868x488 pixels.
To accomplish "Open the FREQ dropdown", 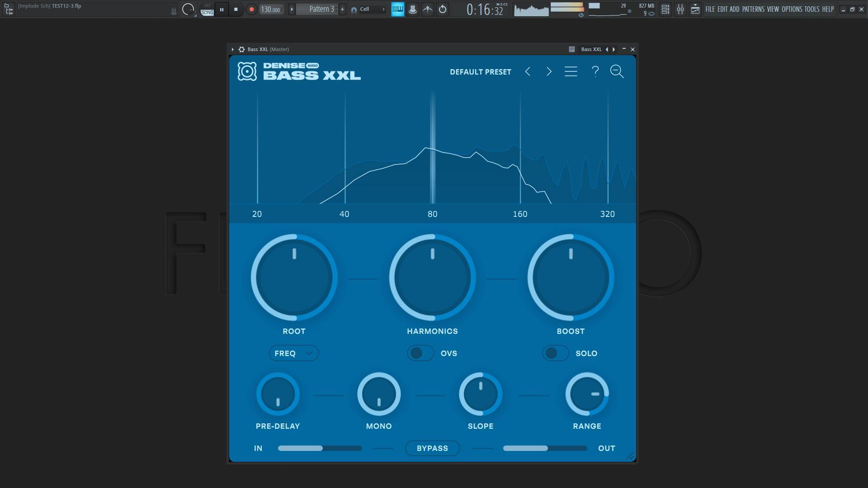I will (x=294, y=353).
